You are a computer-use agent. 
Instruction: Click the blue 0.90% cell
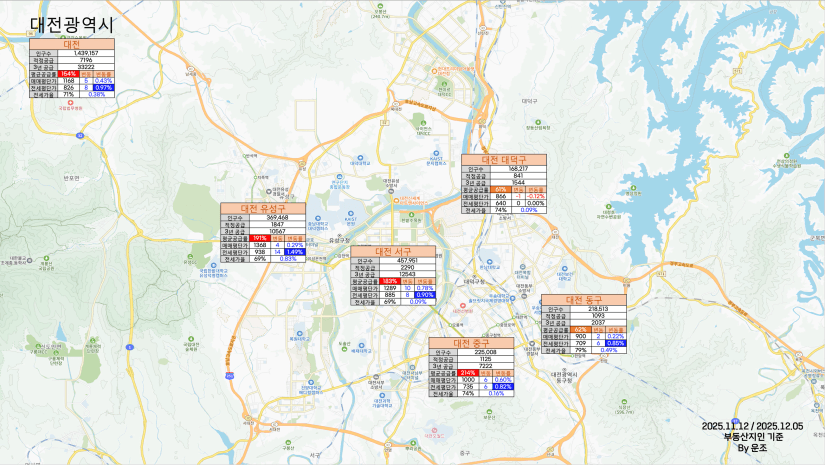point(425,295)
